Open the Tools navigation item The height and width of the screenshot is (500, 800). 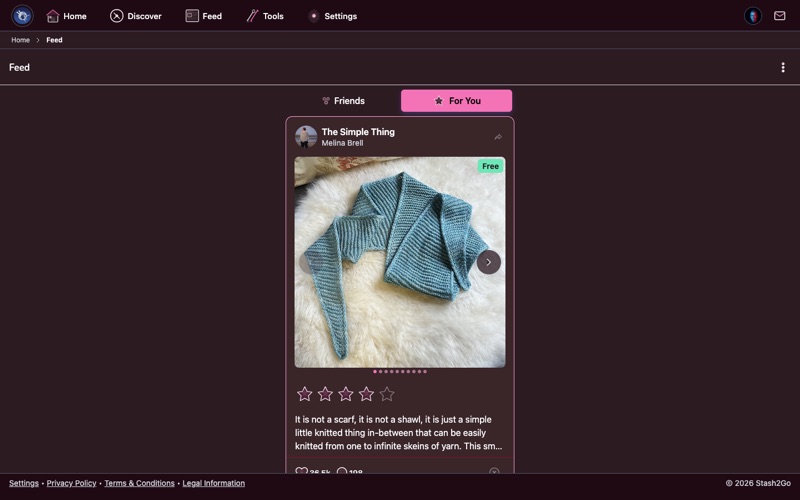(265, 16)
